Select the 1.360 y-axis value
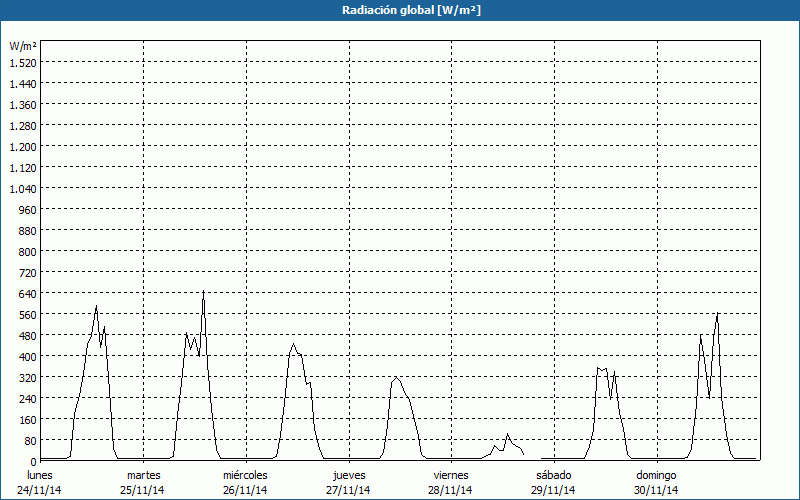 click(23, 105)
